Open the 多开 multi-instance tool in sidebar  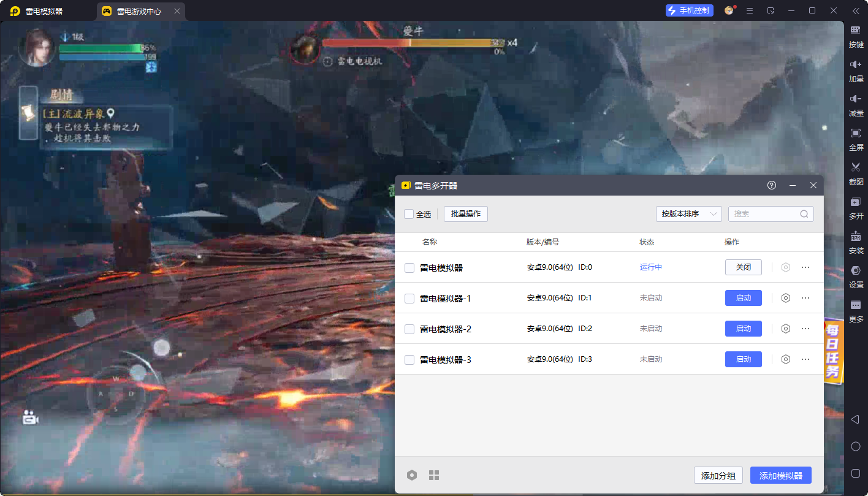click(856, 208)
